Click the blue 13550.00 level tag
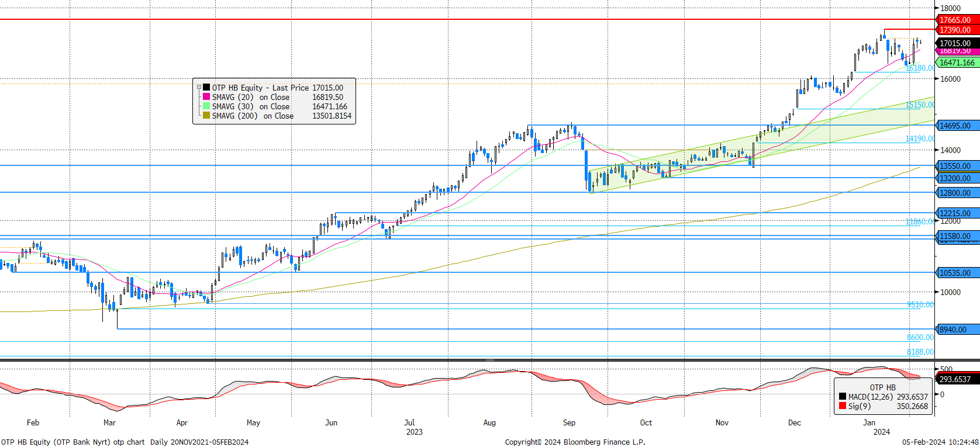Image resolution: width=980 pixels, height=447 pixels. click(958, 166)
